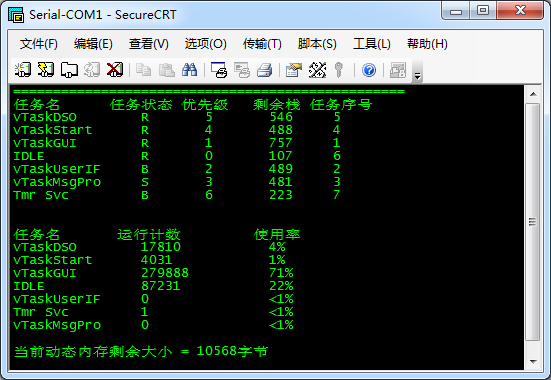This screenshot has width=551, height=380.
Task: Click the 当前动态内存剩余大小 line
Action: [x=141, y=351]
